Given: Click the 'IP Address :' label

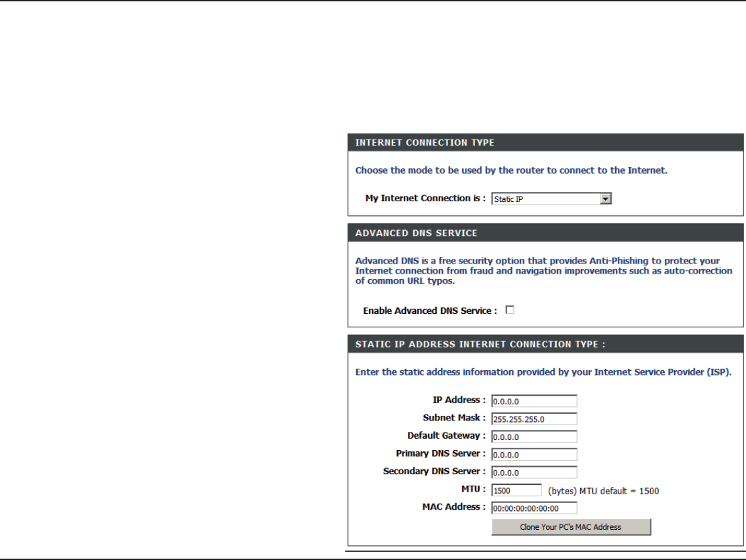Looking at the screenshot, I should click(459, 400).
